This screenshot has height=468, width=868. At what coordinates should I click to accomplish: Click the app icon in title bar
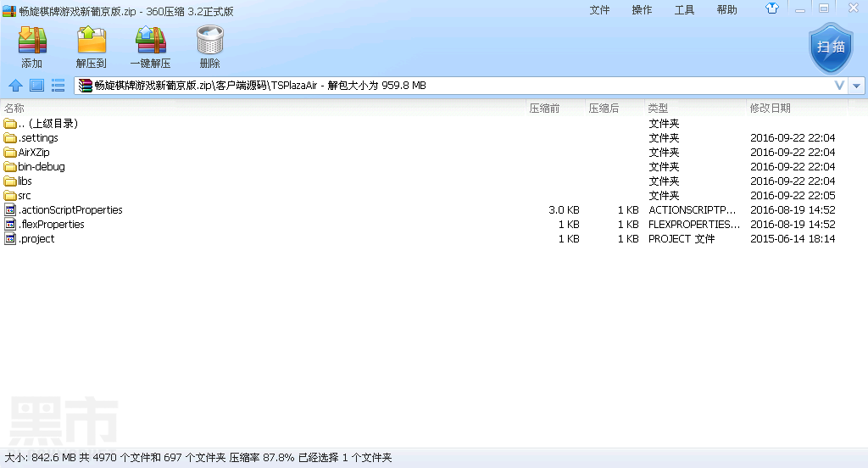8,11
